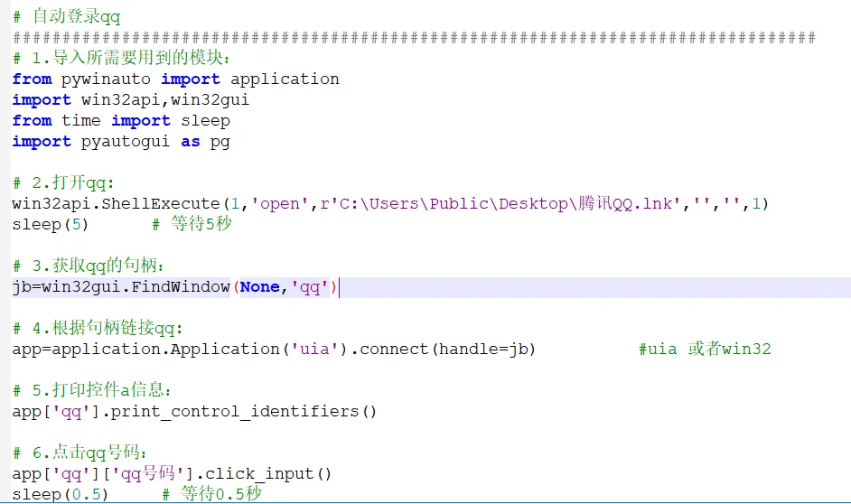Click the 'sleep(0.5)' statement at the bottom
Image resolution: width=851 pixels, height=504 pixels.
coord(61,494)
